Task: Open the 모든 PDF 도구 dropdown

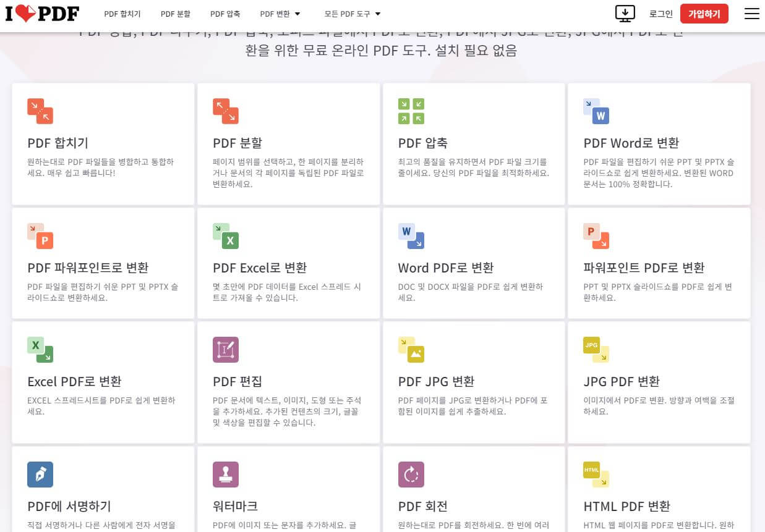Action: 351,13
